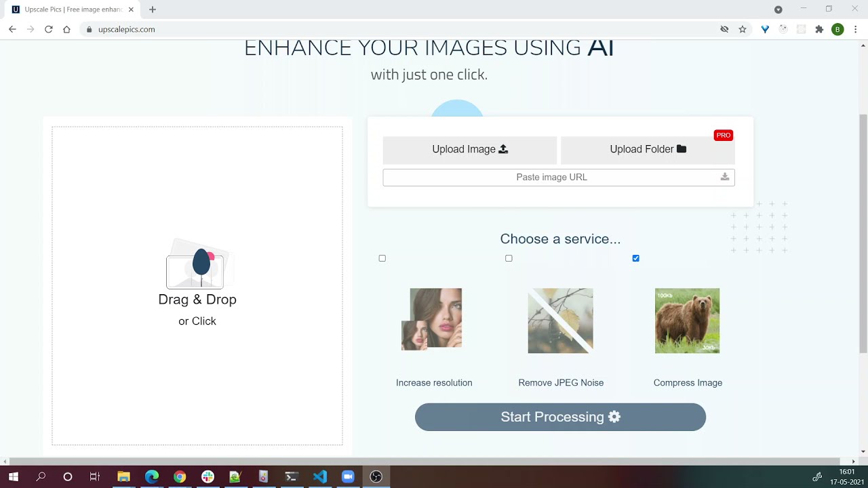Open the terminal icon in taskbar

[292, 476]
